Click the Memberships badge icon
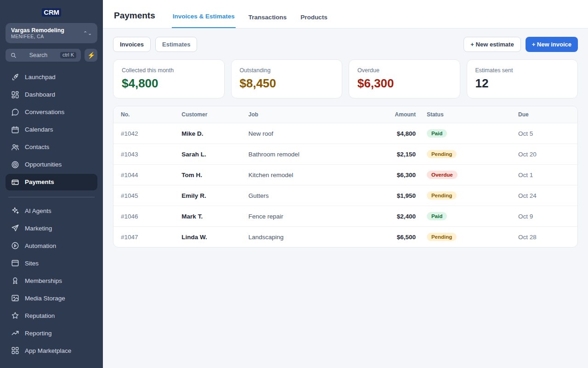Image resolution: width=588 pixels, height=368 pixels. pyautogui.click(x=15, y=281)
